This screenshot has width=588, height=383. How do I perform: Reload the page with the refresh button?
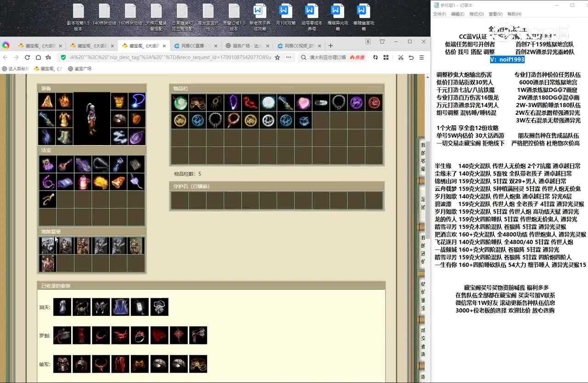(27, 57)
